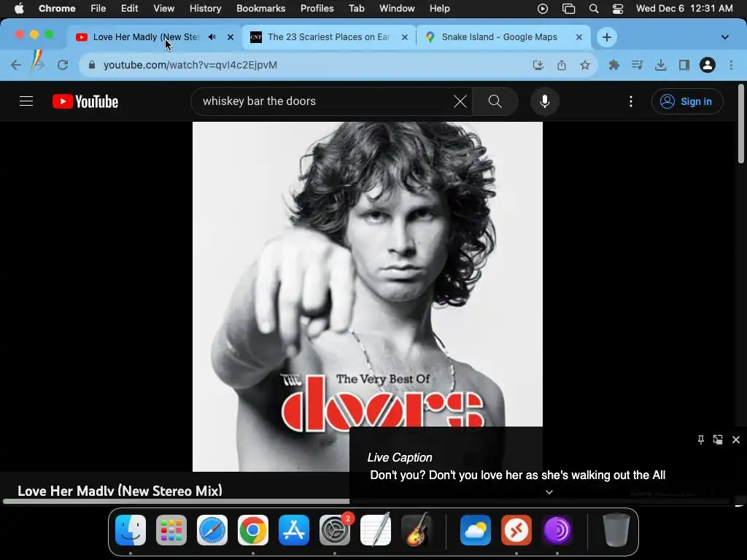This screenshot has height=560, width=747.
Task: Open Control Center
Action: coord(618,9)
